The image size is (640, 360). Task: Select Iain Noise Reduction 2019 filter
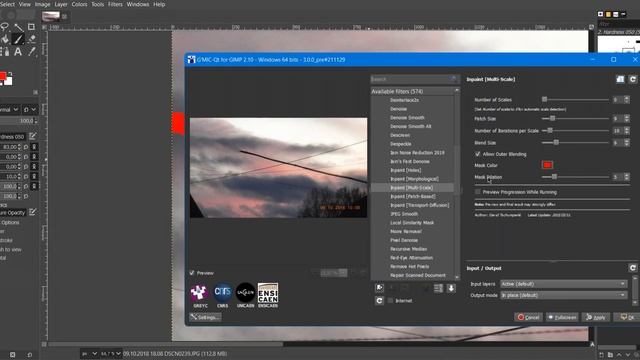(x=417, y=153)
